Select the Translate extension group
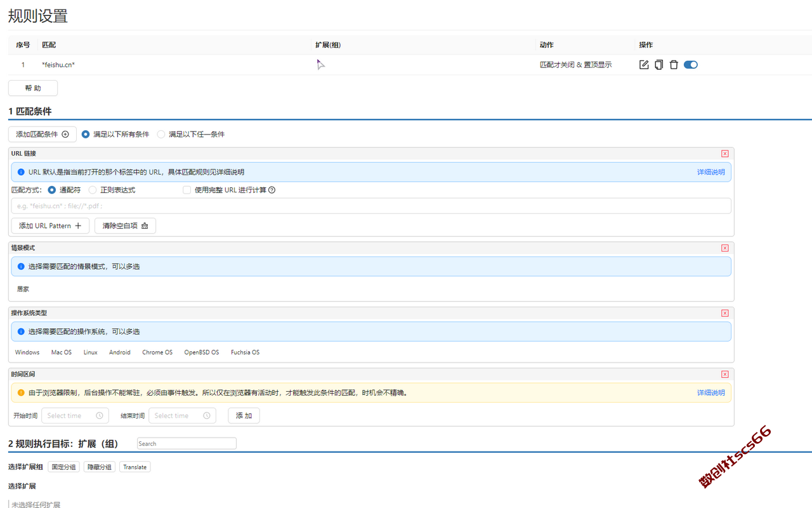This screenshot has width=812, height=508. click(134, 467)
